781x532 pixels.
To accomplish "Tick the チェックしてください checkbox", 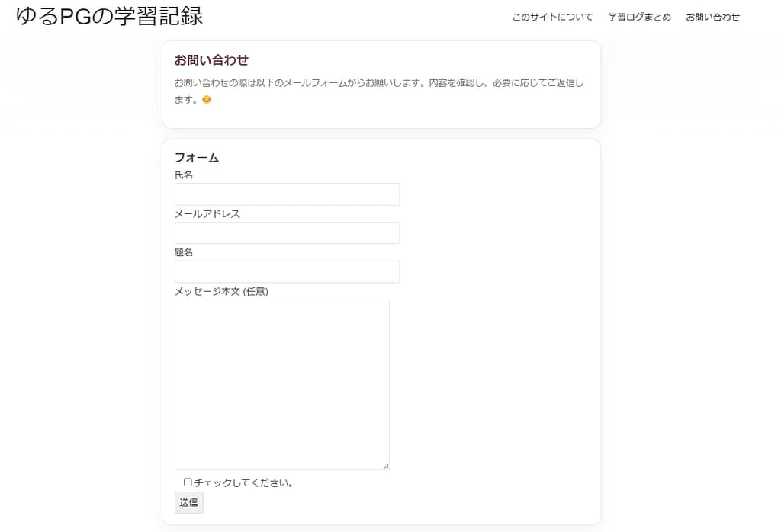I will 188,482.
